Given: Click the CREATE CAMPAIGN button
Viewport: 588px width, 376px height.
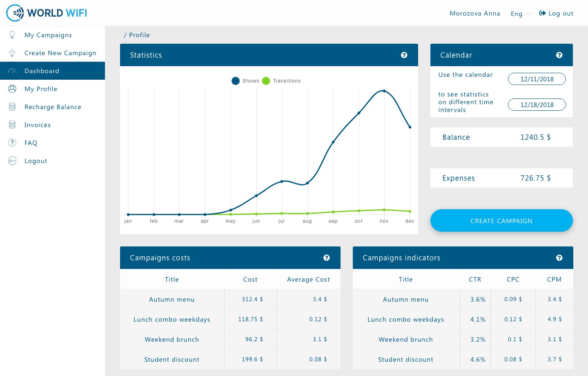Looking at the screenshot, I should (501, 221).
